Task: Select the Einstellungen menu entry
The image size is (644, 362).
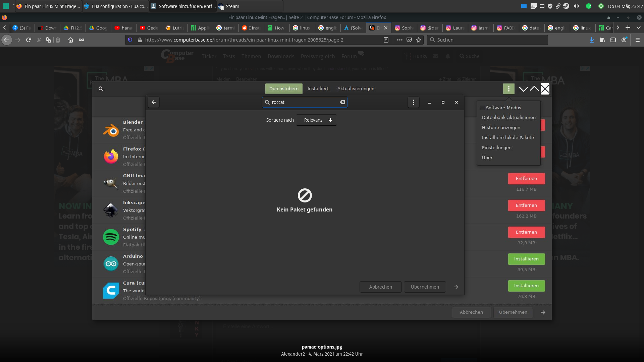Action: [x=496, y=147]
